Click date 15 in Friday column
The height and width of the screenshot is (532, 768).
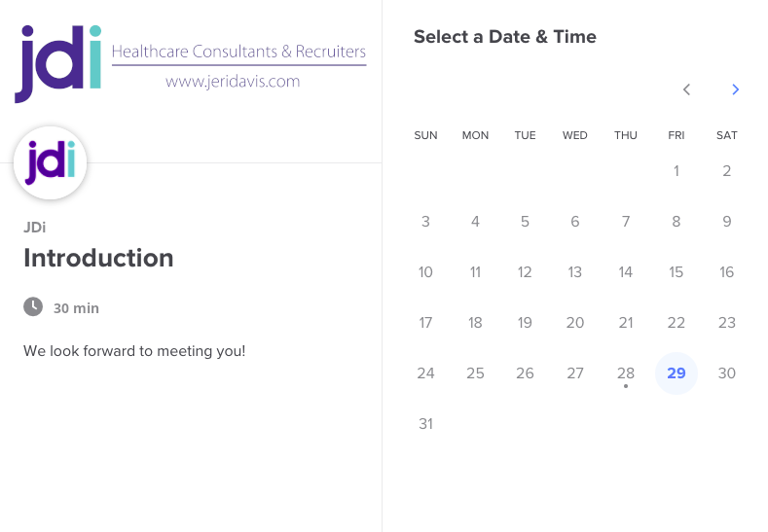pyautogui.click(x=677, y=271)
